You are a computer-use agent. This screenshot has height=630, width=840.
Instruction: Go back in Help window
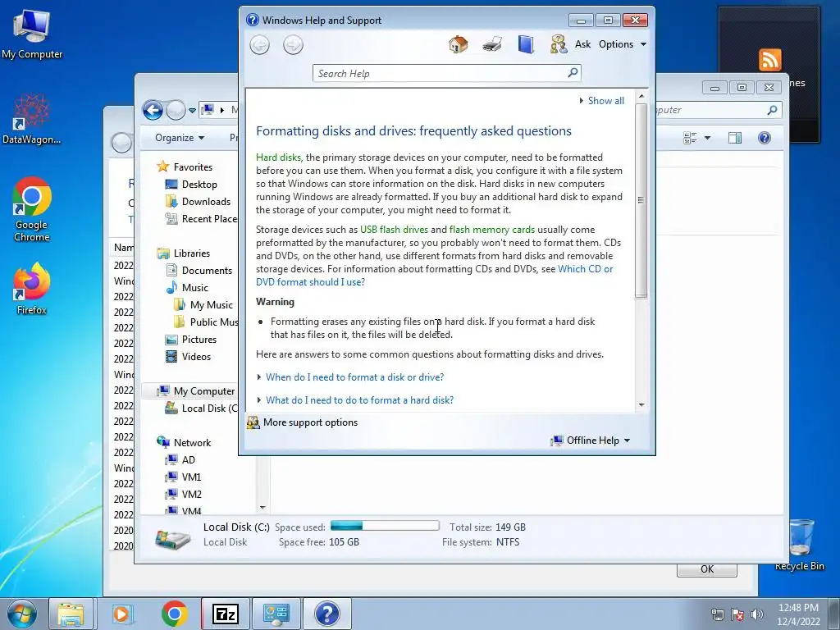[260, 44]
